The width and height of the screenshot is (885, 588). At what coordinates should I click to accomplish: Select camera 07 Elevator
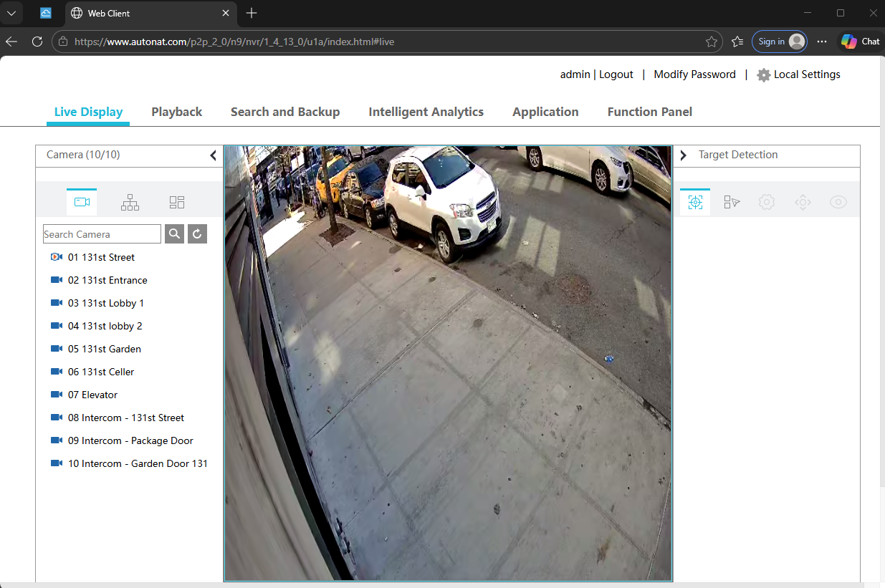click(93, 395)
